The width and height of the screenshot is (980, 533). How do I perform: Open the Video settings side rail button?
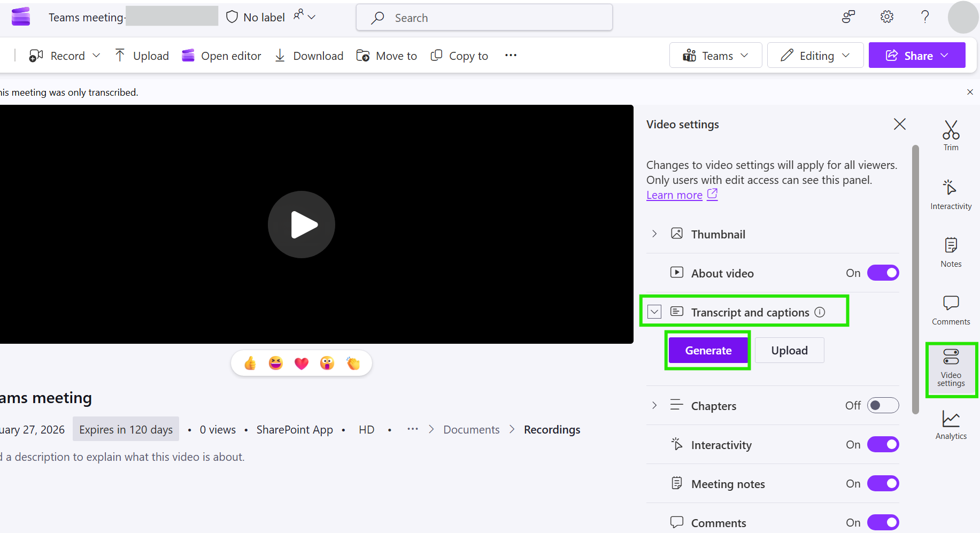pos(951,368)
